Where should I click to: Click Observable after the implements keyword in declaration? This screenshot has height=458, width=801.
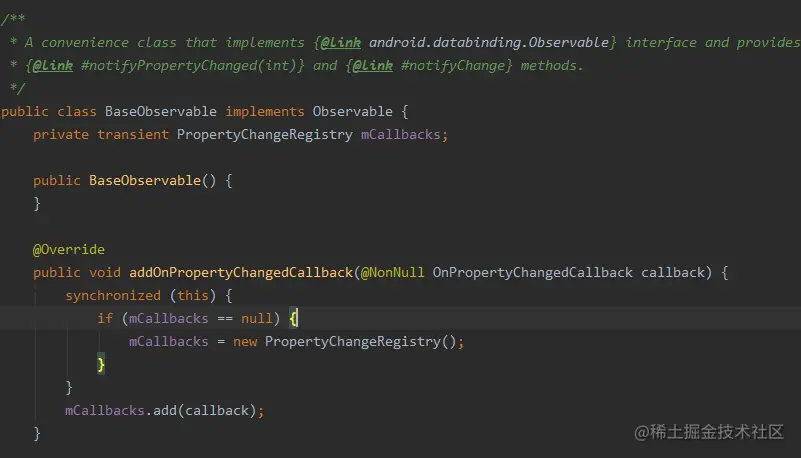(x=352, y=111)
